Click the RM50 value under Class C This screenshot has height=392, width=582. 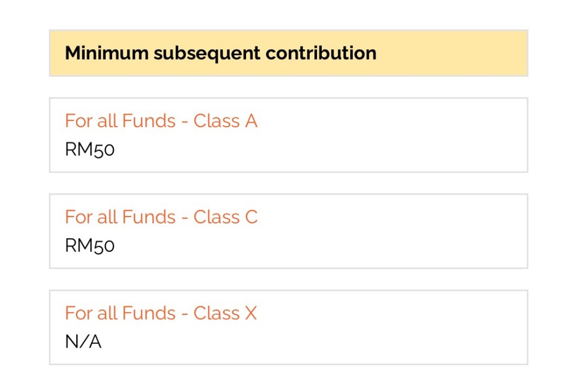pos(90,245)
